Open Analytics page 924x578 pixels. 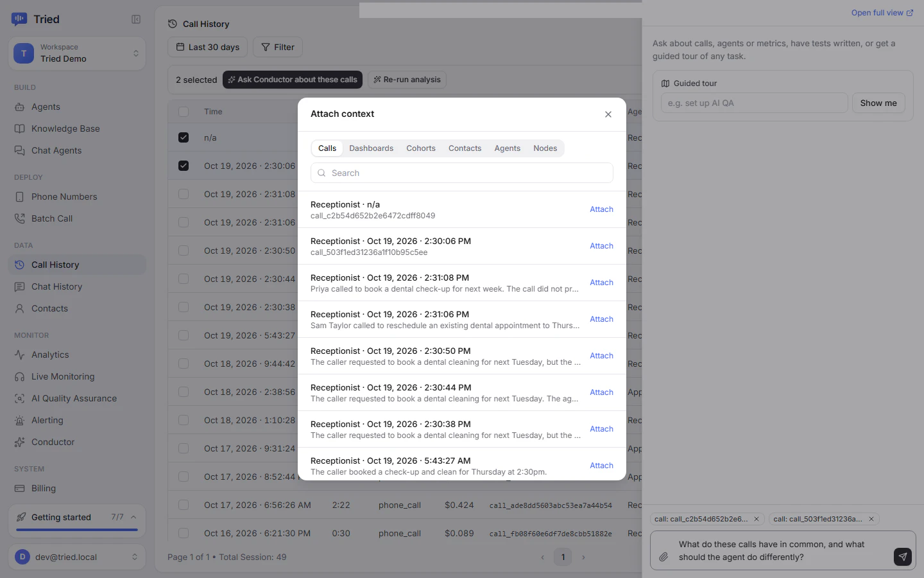coord(77,355)
